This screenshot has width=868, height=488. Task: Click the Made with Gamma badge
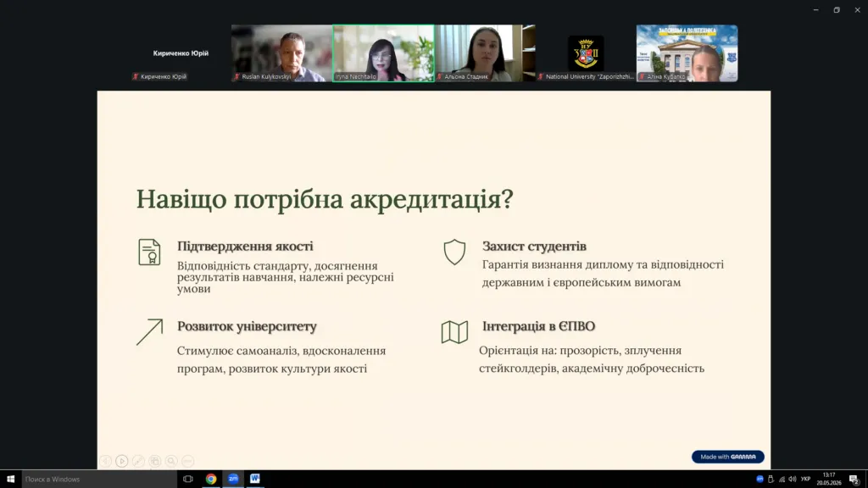point(728,457)
